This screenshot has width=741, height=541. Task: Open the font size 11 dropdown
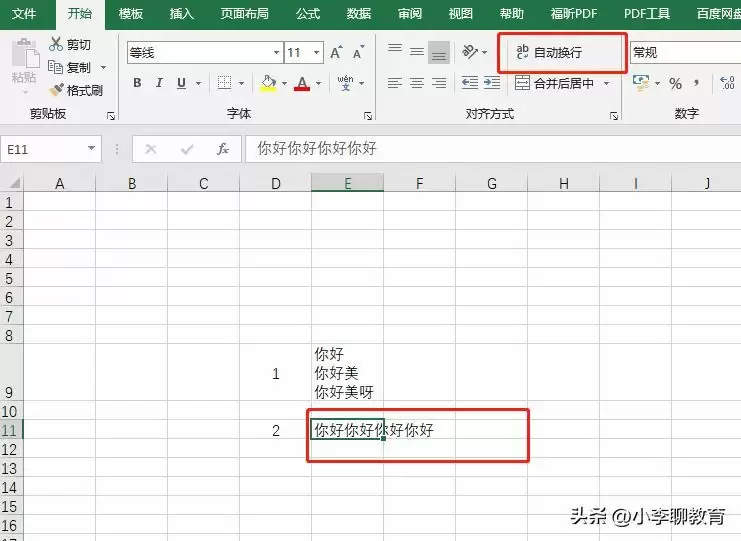[x=316, y=52]
